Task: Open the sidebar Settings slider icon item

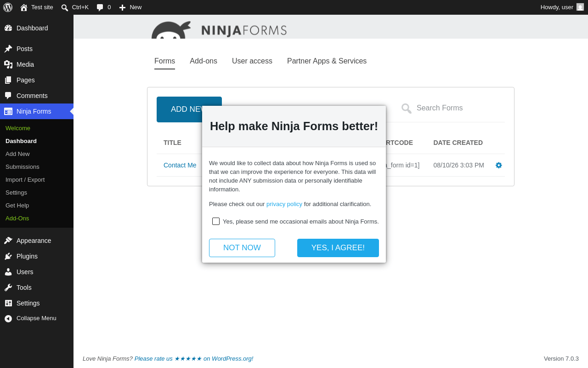Action: [x=37, y=303]
